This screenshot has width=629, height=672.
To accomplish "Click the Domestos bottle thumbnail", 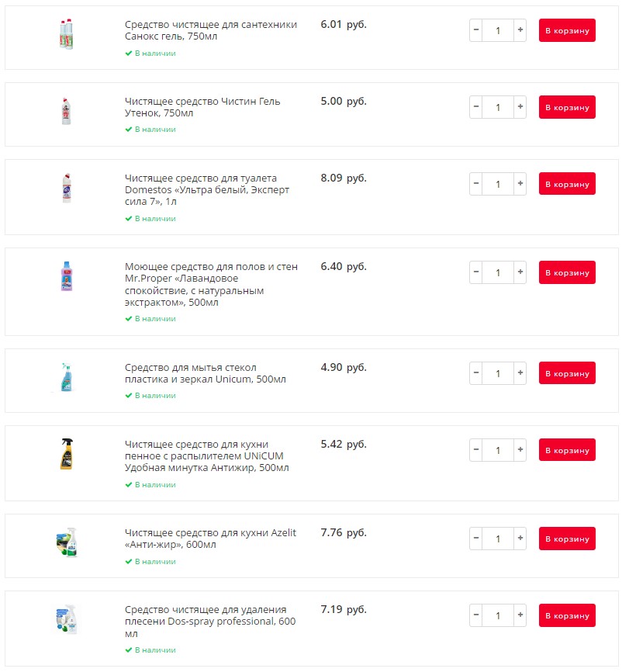I will 67,188.
